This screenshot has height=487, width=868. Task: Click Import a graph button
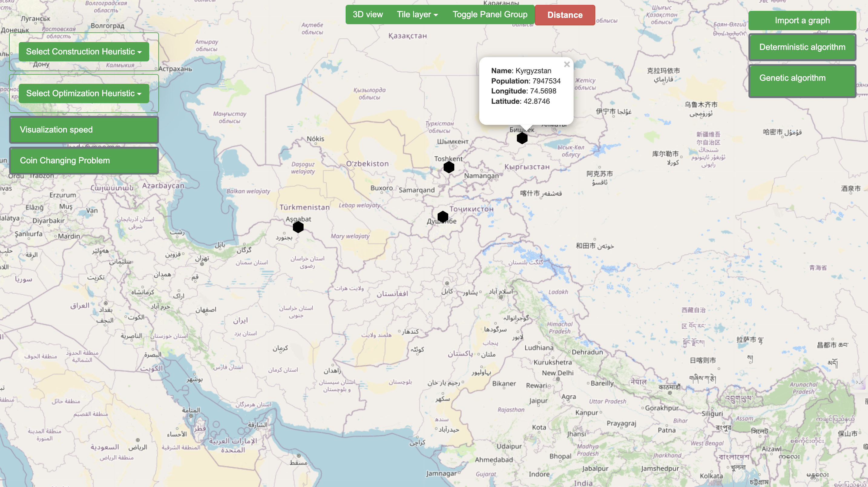802,21
